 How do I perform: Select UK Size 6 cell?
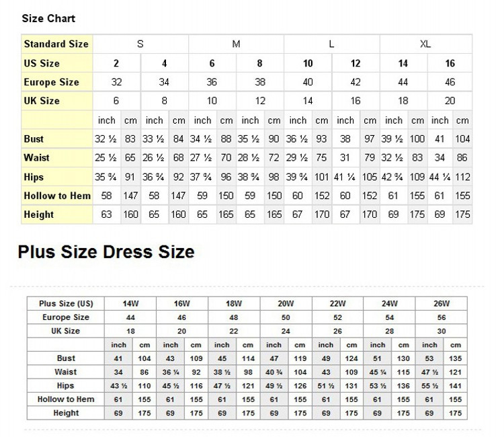(x=116, y=101)
